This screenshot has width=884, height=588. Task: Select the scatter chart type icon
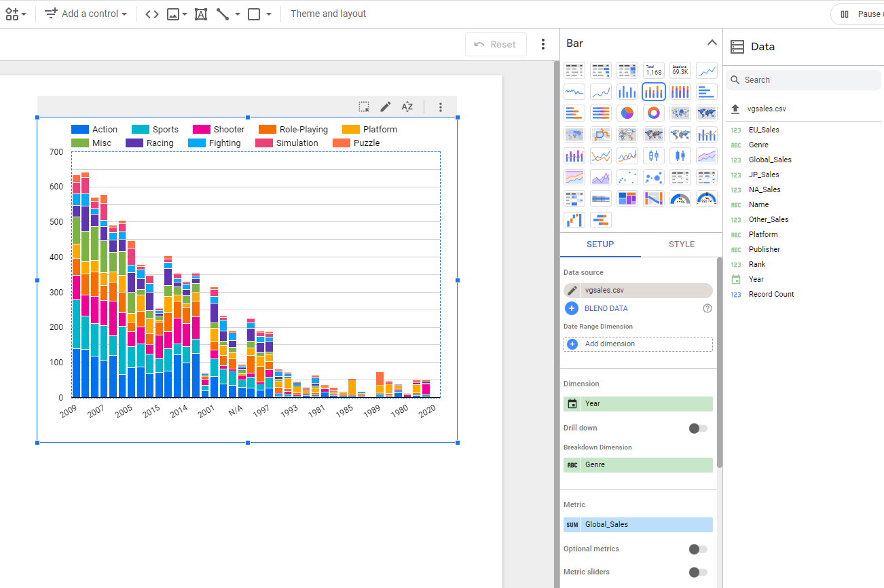point(627,177)
